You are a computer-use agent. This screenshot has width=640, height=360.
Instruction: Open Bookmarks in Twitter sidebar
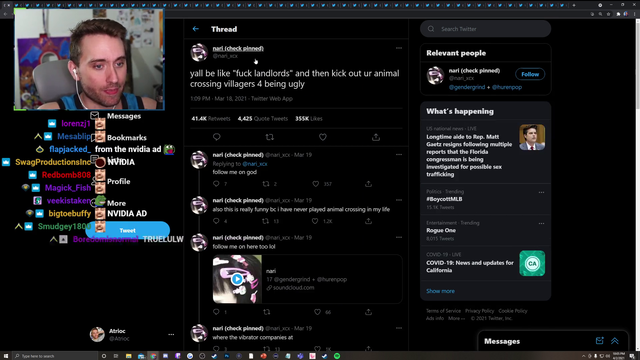tap(127, 138)
